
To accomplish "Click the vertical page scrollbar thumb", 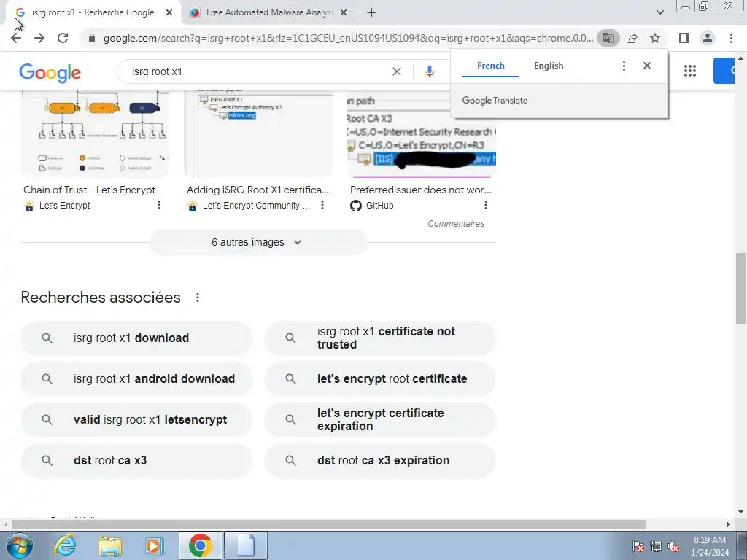I will click(x=740, y=289).
